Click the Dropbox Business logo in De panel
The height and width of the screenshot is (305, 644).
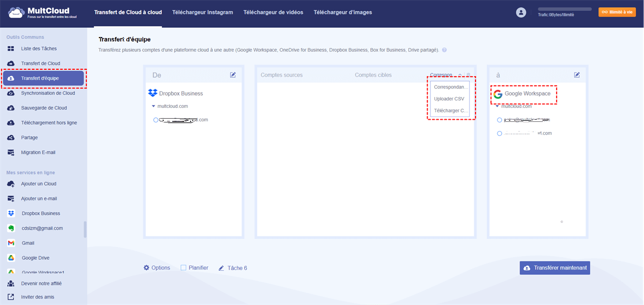[152, 93]
